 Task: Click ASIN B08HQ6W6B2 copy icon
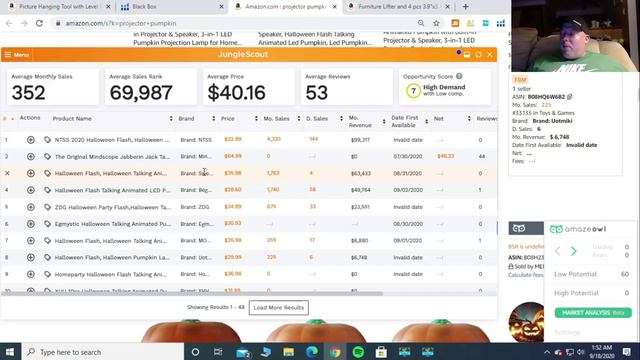point(569,97)
